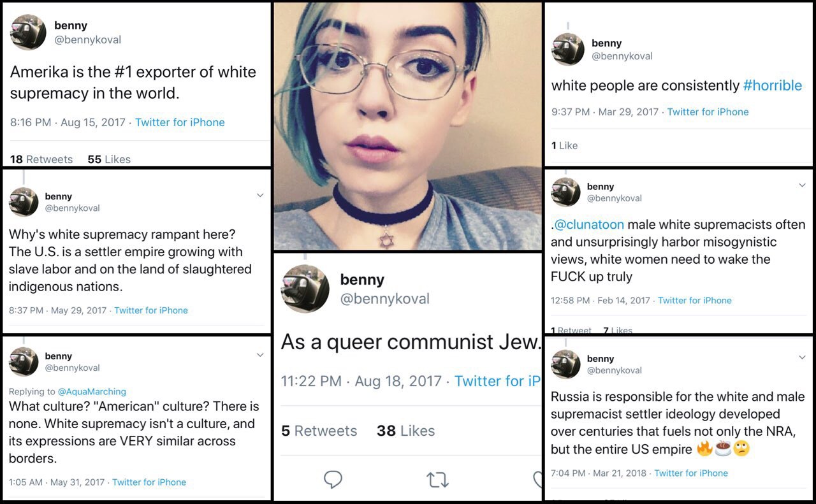Image resolution: width=816 pixels, height=504 pixels.
Task: Open the selfie photo of the person with glasses
Action: click(x=408, y=126)
